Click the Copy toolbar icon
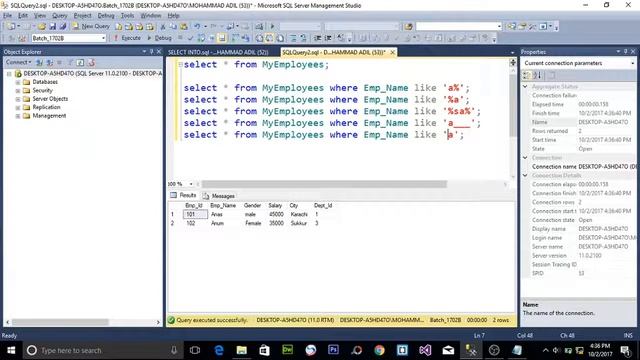 tap(173, 27)
